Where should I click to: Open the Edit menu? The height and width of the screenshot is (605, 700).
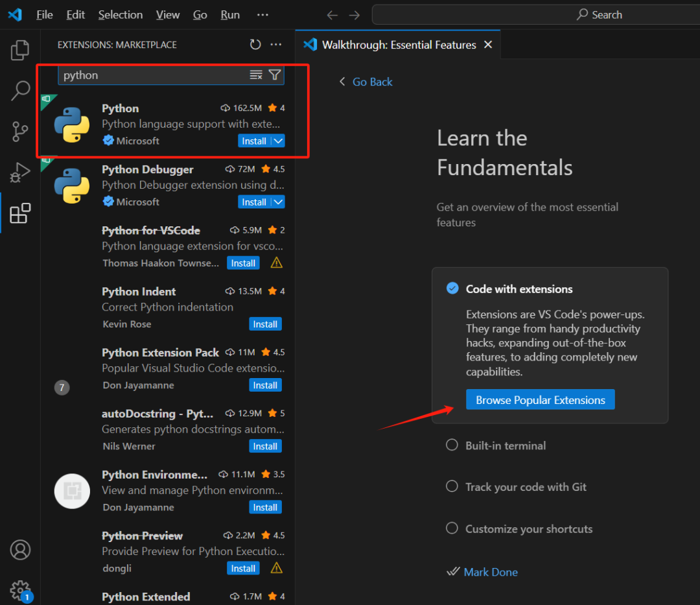[75, 15]
